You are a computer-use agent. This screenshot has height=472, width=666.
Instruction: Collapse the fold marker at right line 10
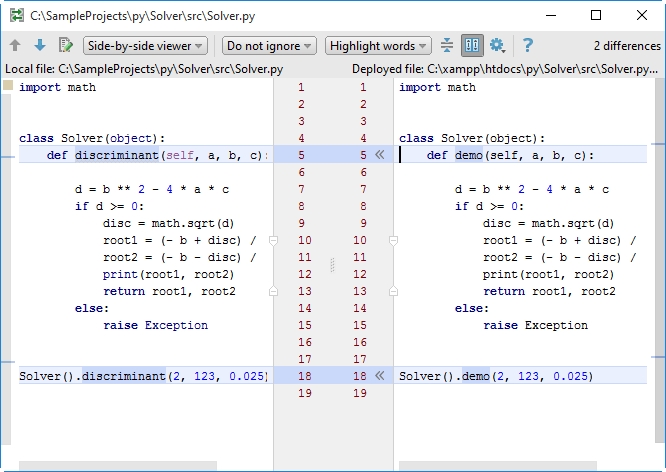click(x=393, y=240)
